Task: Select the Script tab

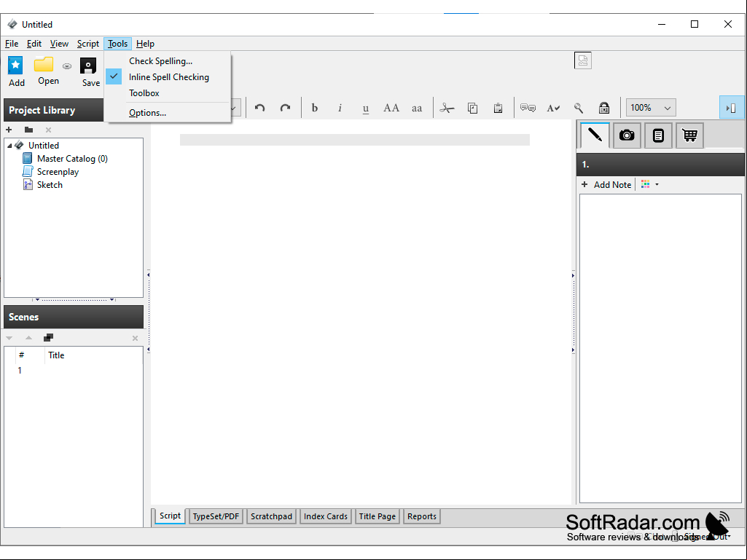Action: [x=170, y=516]
